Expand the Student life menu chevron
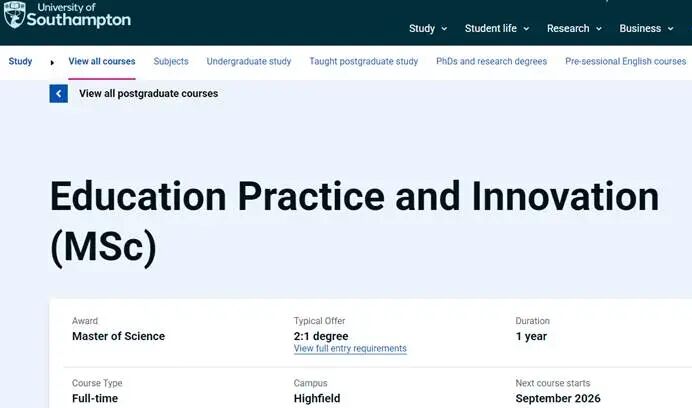Screen dimensions: 692x408 click(x=527, y=29)
